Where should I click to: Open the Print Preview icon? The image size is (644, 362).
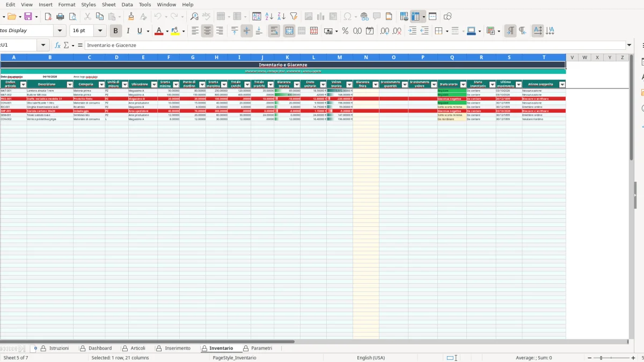coord(73,17)
